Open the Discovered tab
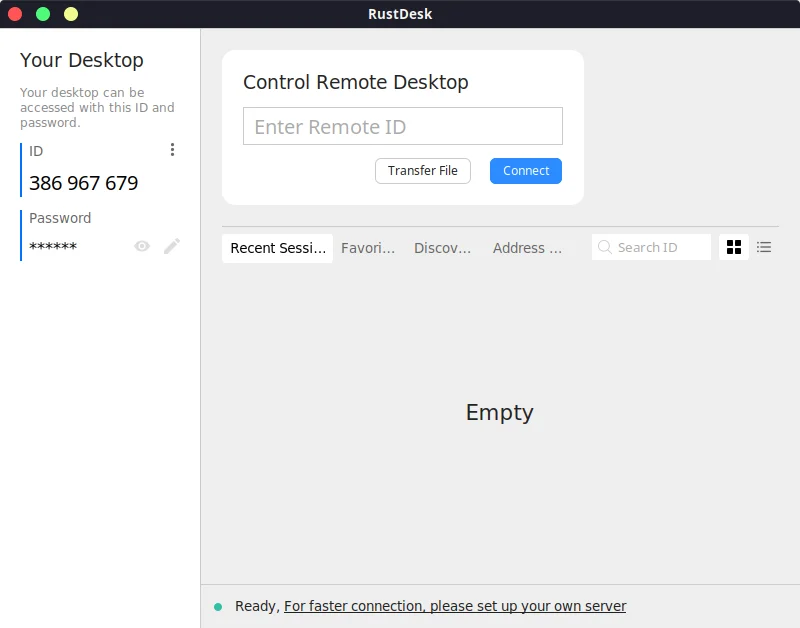The image size is (800, 628). point(442,248)
